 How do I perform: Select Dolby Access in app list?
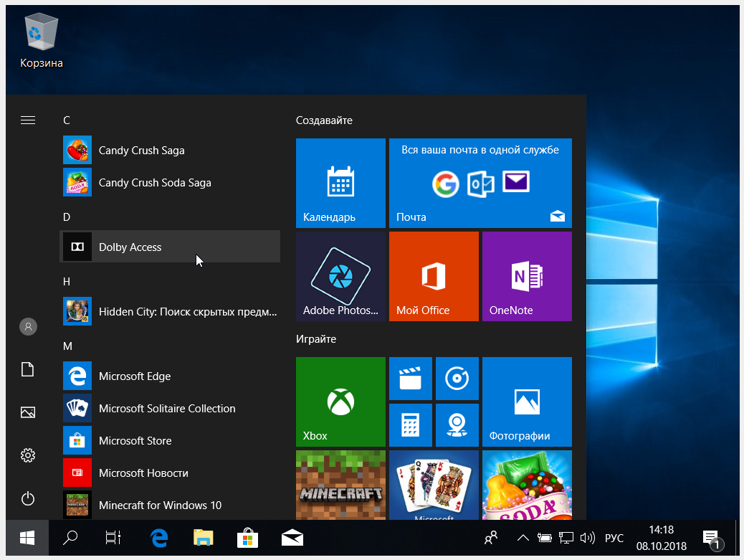click(170, 247)
